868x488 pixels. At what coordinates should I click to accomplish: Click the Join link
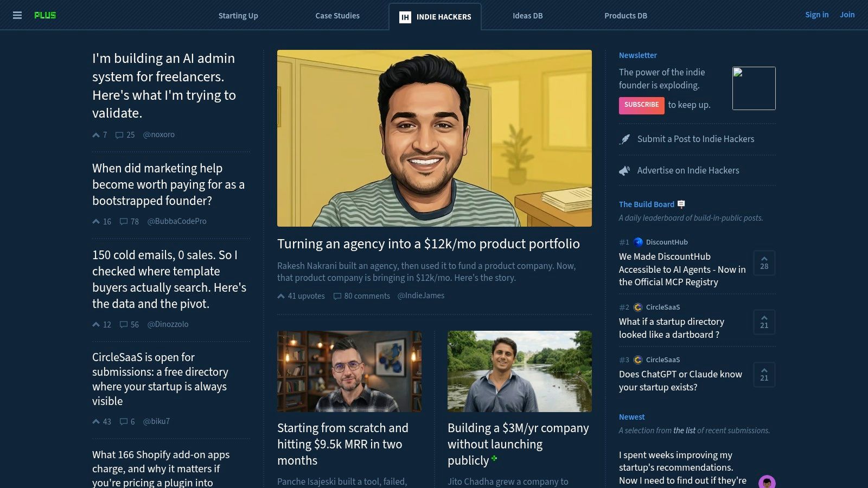[847, 15]
